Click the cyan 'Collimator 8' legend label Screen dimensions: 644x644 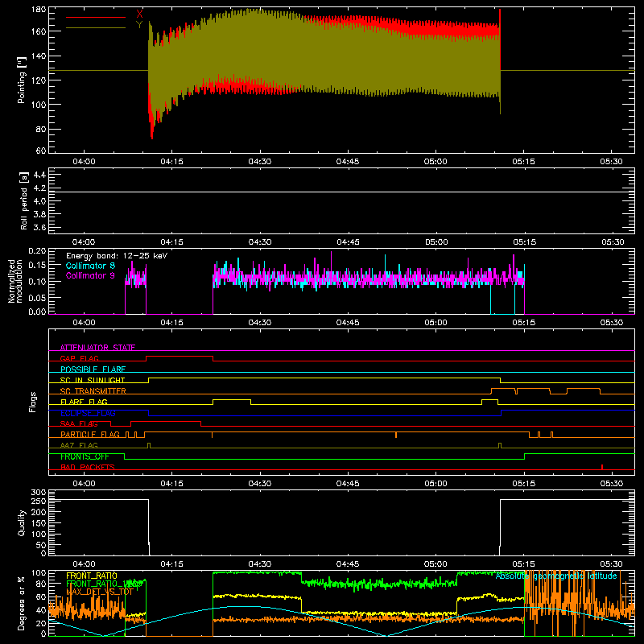click(90, 266)
